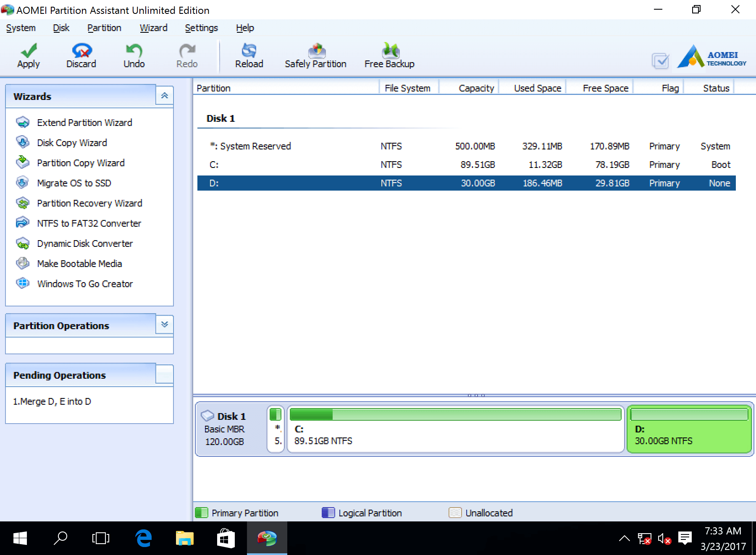Launch Microsoft Edge from taskbar
The width and height of the screenshot is (756, 555).
(143, 538)
